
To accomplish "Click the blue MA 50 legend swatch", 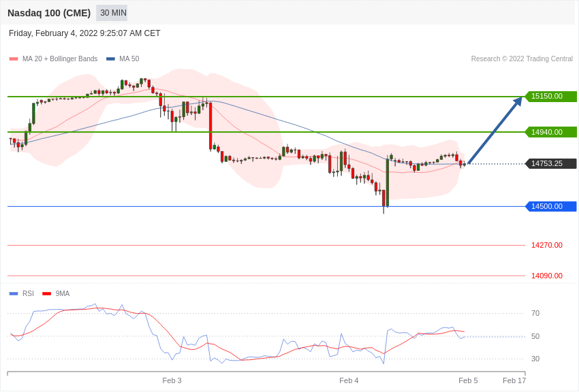I will pyautogui.click(x=110, y=59).
